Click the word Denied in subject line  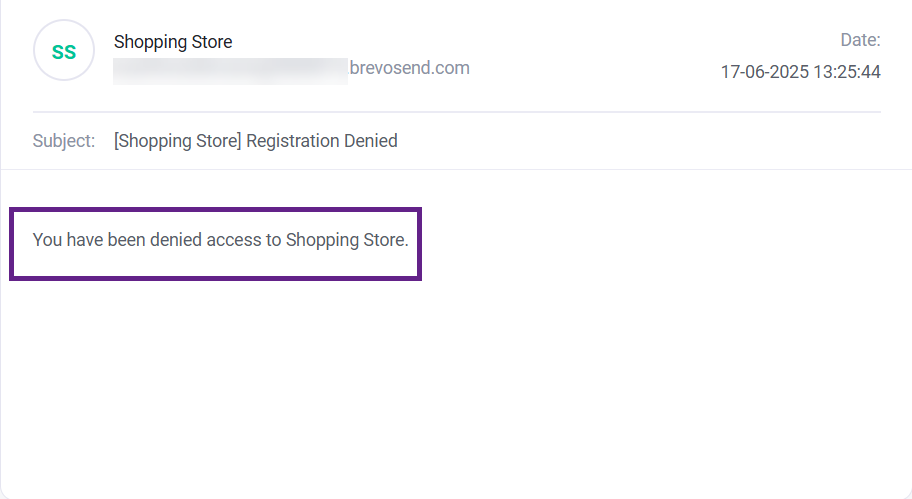pyautogui.click(x=371, y=141)
